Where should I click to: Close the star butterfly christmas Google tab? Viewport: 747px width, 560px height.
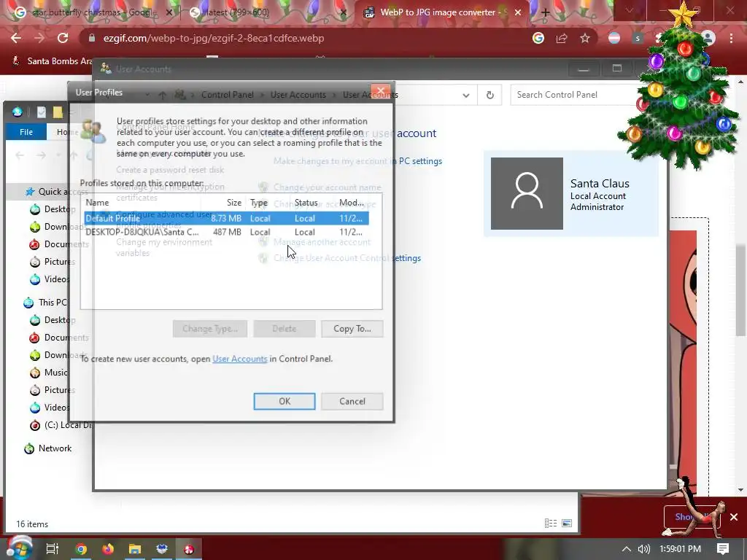[169, 12]
